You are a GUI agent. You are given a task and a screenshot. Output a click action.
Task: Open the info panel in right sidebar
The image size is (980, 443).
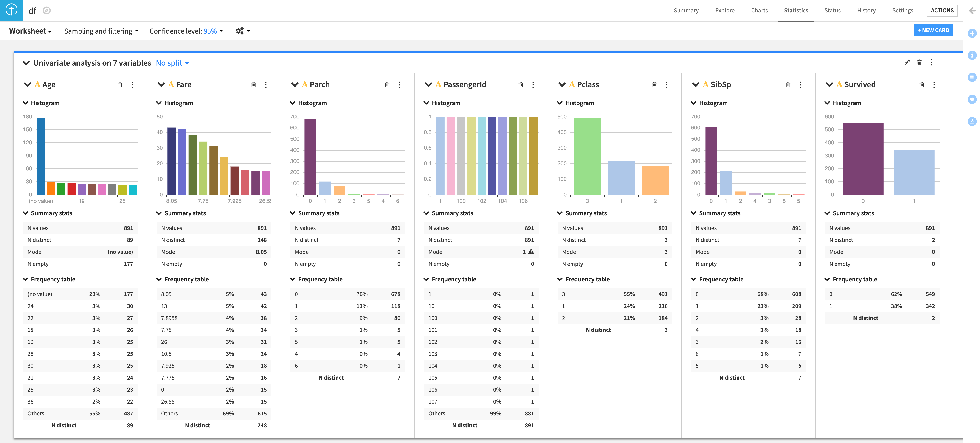(x=972, y=56)
